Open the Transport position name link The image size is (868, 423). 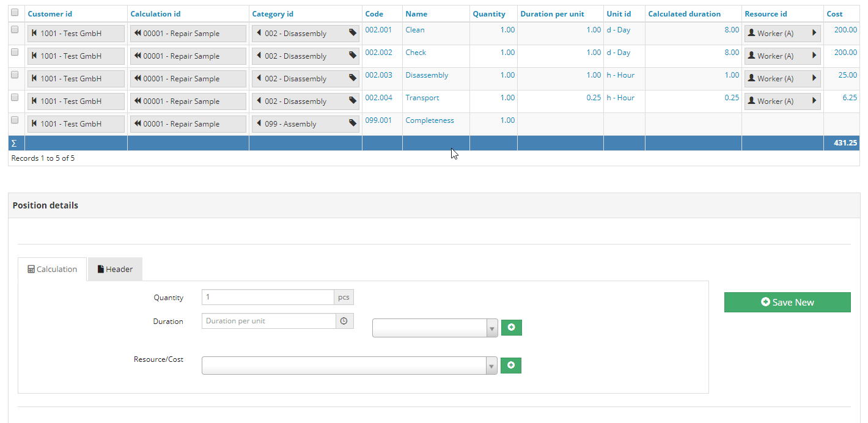[x=422, y=98]
